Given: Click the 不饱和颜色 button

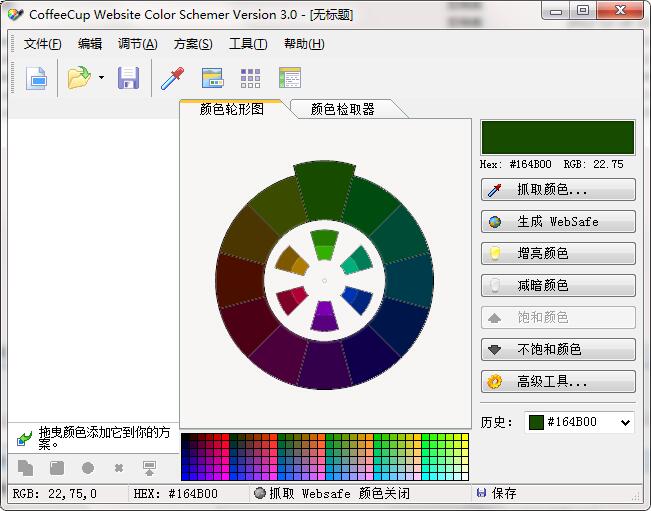Looking at the screenshot, I should (558, 350).
